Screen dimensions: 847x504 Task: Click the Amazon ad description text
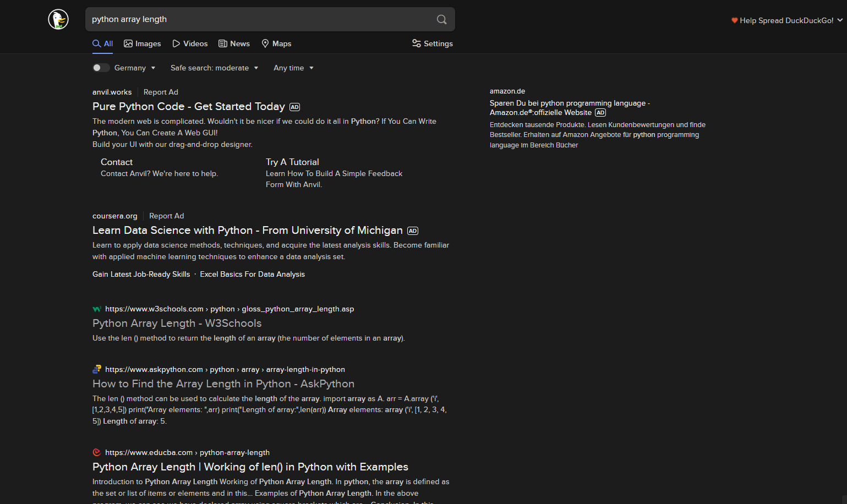pyautogui.click(x=598, y=135)
